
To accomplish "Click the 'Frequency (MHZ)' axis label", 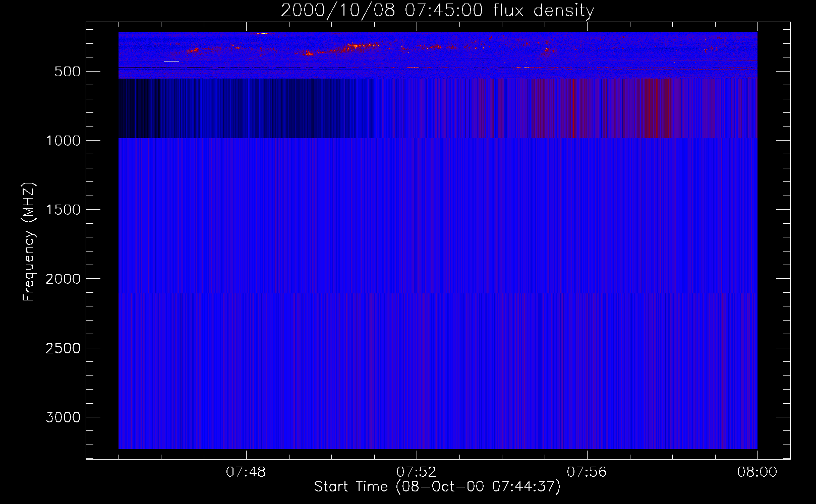I will tap(29, 242).
